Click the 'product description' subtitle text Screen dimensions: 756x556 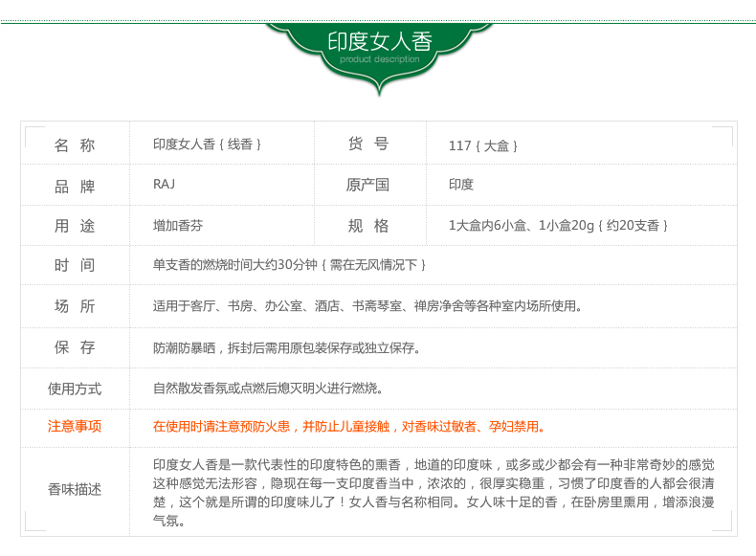click(x=380, y=59)
